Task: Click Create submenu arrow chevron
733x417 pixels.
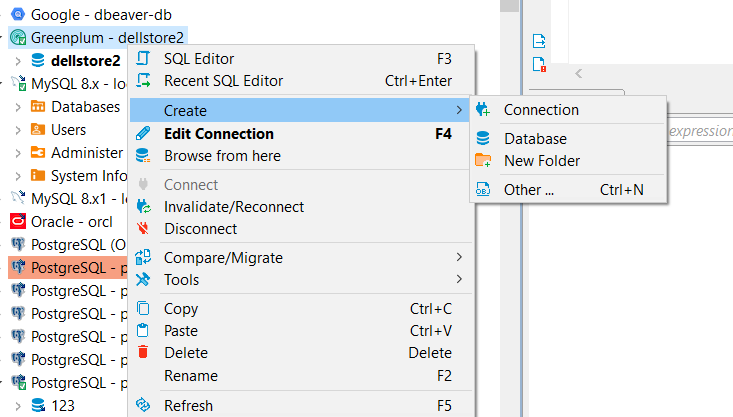Action: click(459, 110)
